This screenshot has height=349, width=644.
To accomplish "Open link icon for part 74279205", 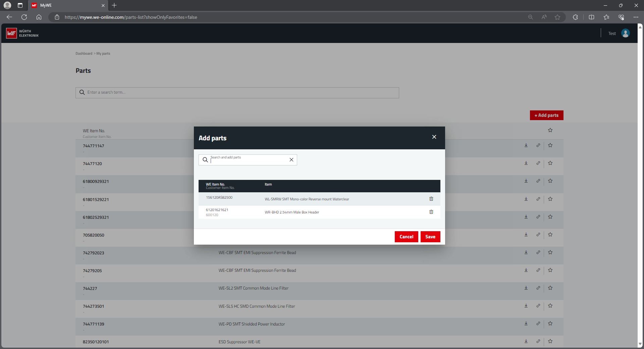I will click(538, 270).
